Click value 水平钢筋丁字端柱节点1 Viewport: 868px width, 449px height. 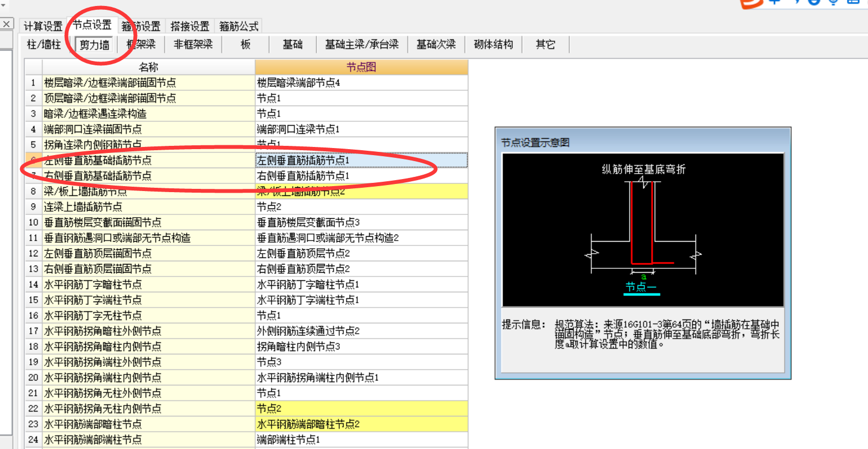tap(361, 300)
